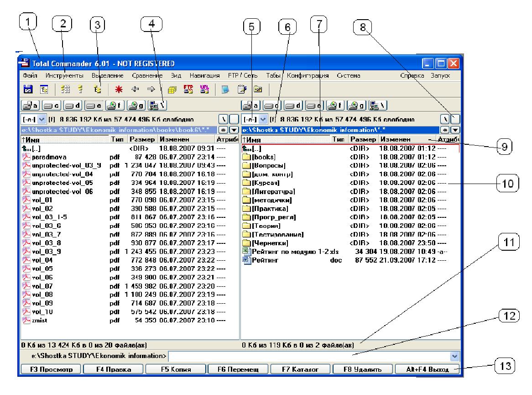Sort left panel by Размер column header
This screenshot has height=395, width=532.
142,139
